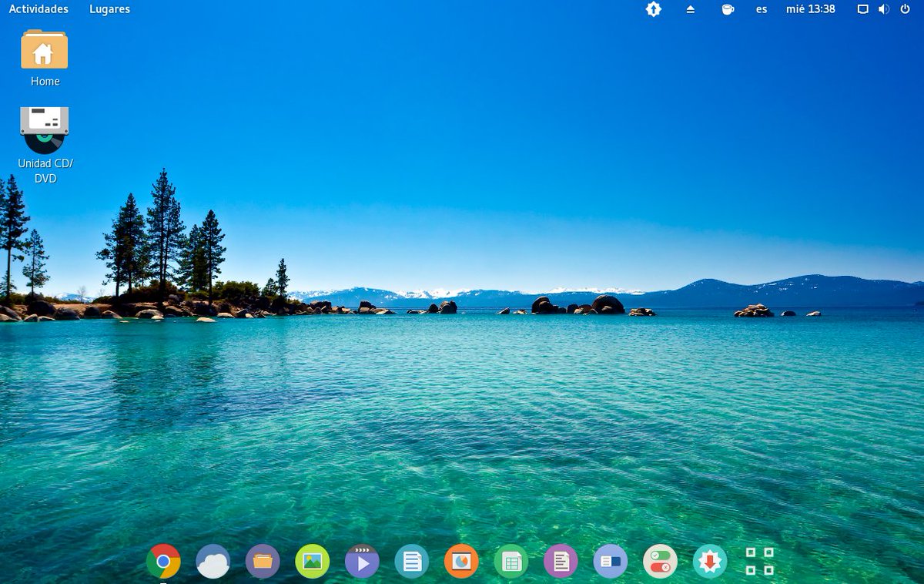The height and width of the screenshot is (584, 924).
Task: Open the keyboard layout menu labeled es
Action: (x=761, y=9)
